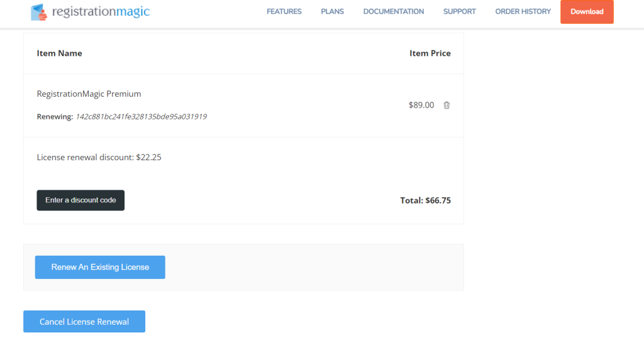The height and width of the screenshot is (345, 644).
Task: Cancel the license renewal
Action: pos(84,322)
